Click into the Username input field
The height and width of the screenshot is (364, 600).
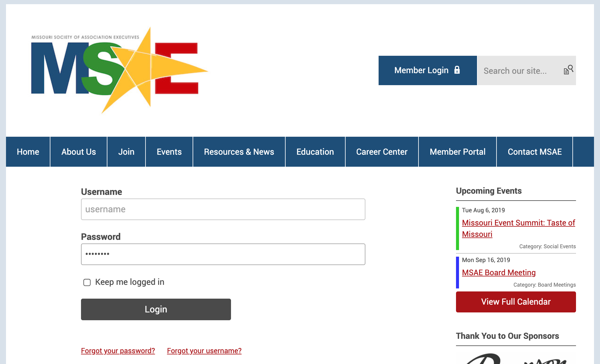(x=223, y=209)
